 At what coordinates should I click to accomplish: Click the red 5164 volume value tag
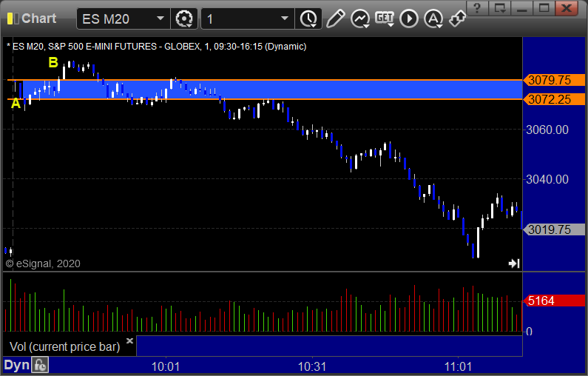pos(554,301)
